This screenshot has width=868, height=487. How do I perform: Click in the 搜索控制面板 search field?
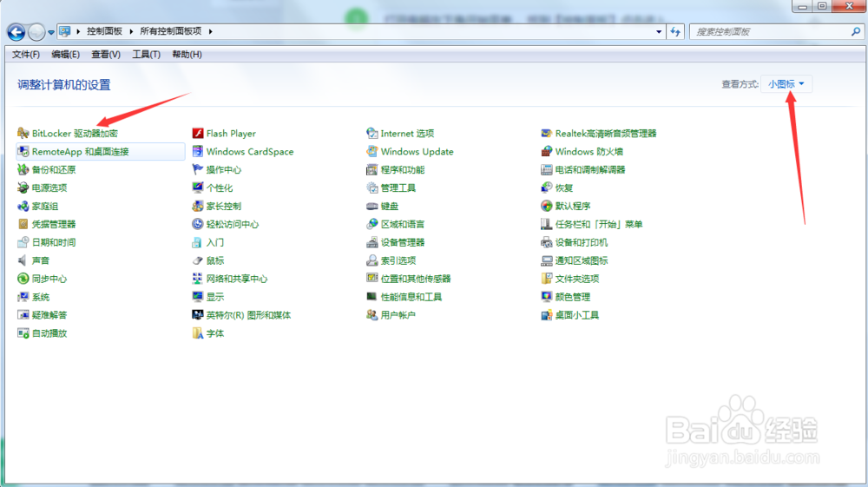pos(769,31)
